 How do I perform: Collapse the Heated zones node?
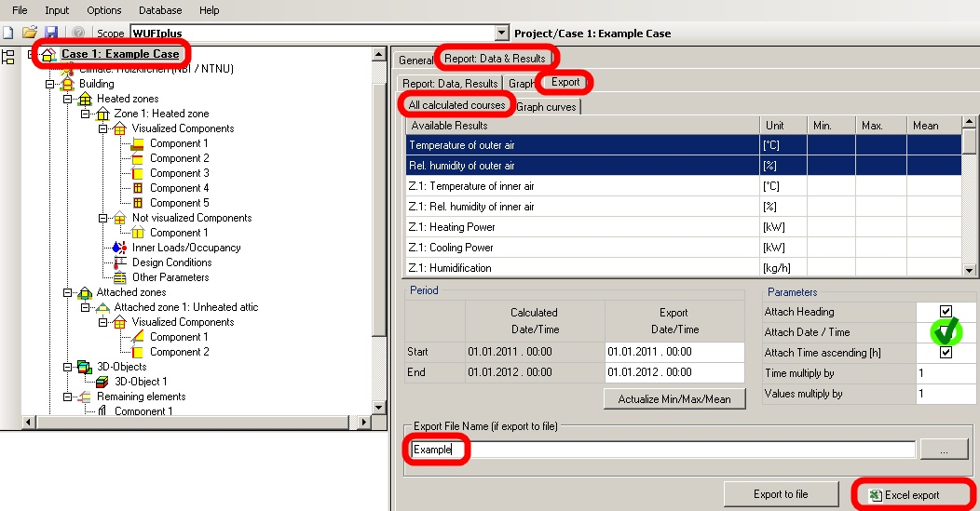pos(67,99)
